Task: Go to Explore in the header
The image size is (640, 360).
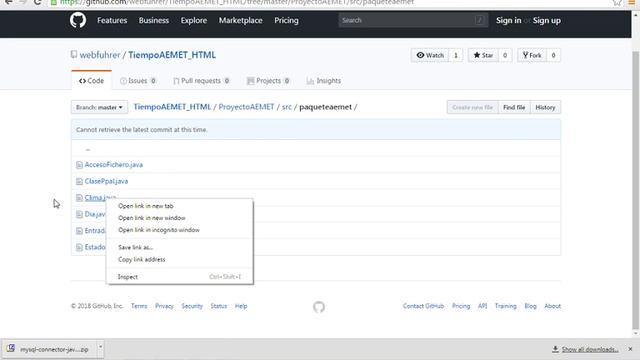Action: [194, 20]
